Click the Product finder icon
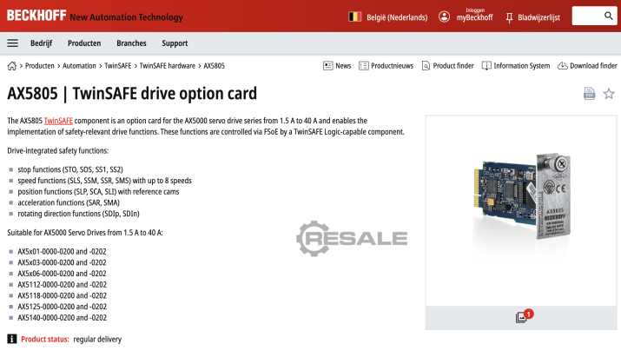This screenshot has height=364, width=621. click(426, 66)
